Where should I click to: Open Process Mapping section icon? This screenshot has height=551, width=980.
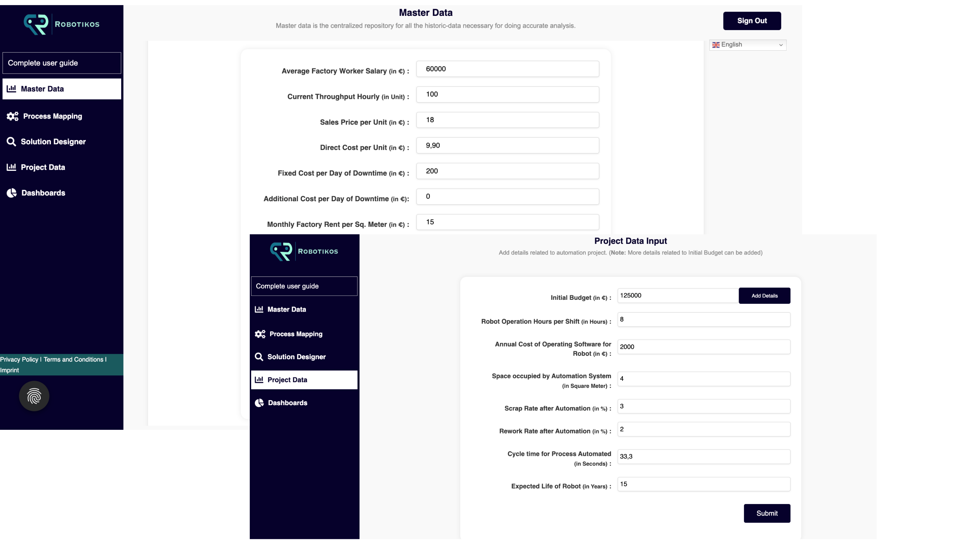click(x=11, y=116)
